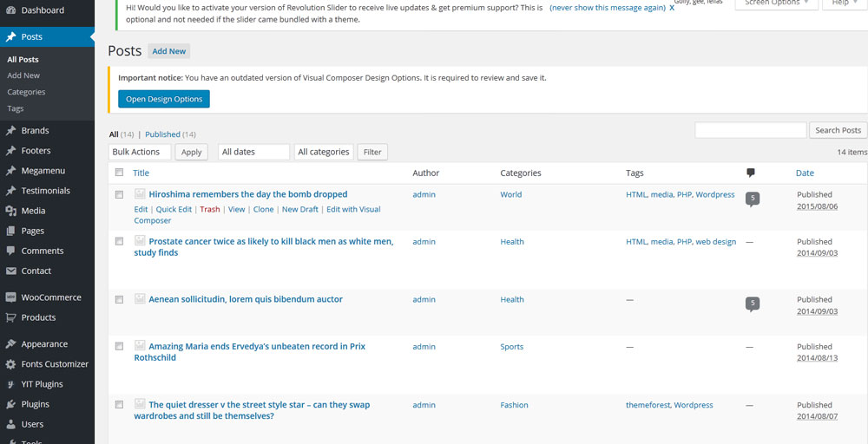Open Categories submenu item under Posts

tap(26, 92)
